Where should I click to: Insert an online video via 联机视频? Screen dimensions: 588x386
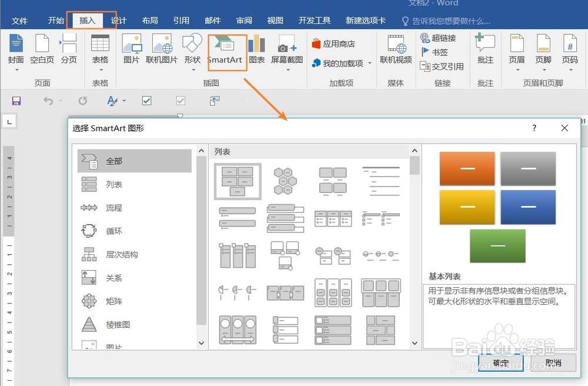coord(396,49)
